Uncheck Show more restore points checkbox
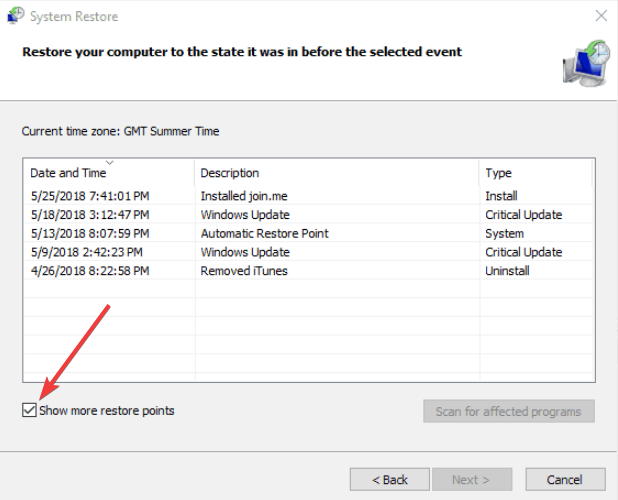618x500 pixels. [x=29, y=410]
